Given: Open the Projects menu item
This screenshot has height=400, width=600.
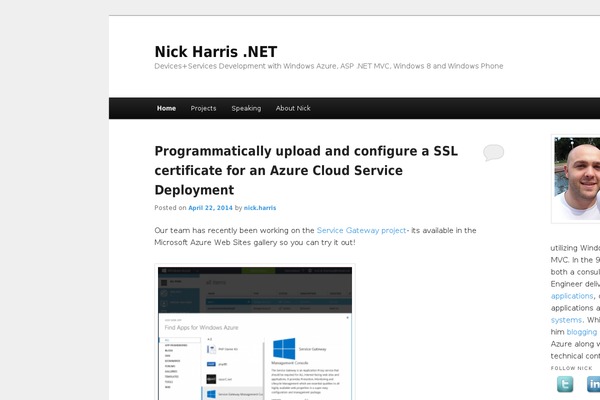Looking at the screenshot, I should point(203,108).
